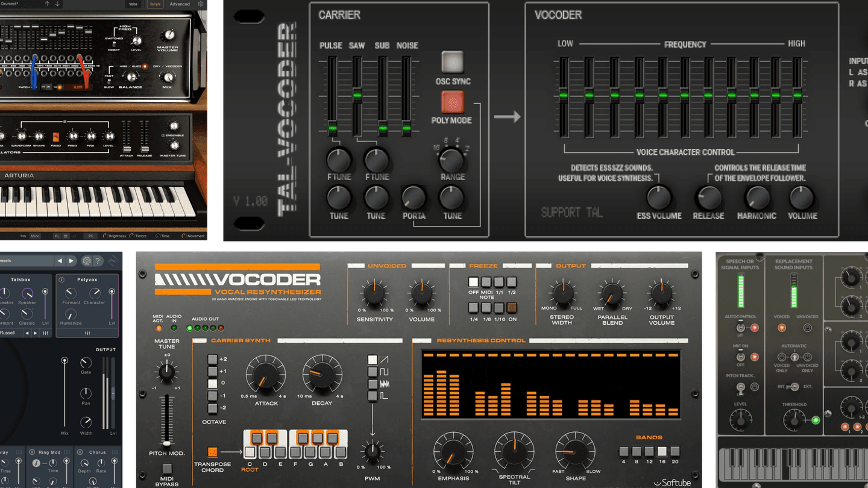Click the AUDIO IN indicator LED
The image size is (868, 488).
(x=174, y=328)
